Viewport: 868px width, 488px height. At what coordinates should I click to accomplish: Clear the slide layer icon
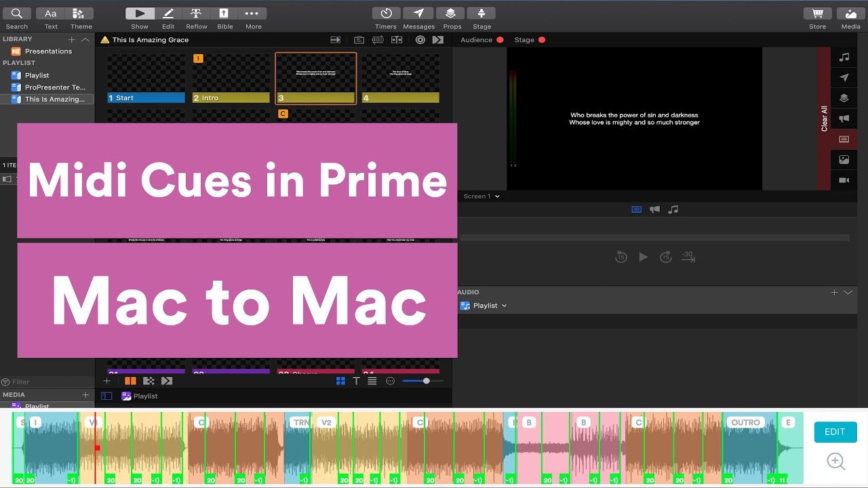pos(844,140)
